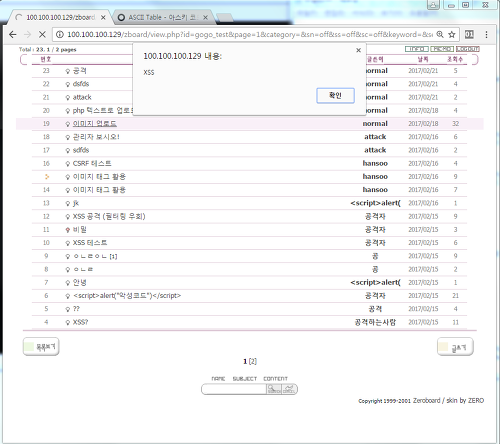Open post 19 이미지 업로드
The height and width of the screenshot is (444, 500).
point(95,124)
